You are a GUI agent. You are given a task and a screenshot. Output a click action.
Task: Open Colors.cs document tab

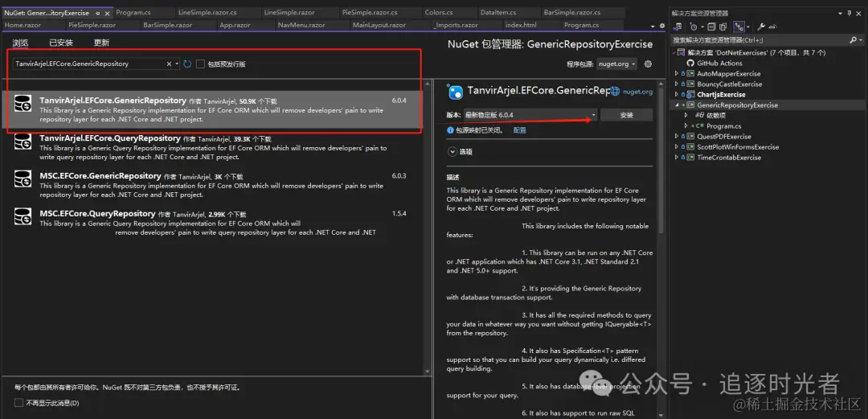coord(439,12)
